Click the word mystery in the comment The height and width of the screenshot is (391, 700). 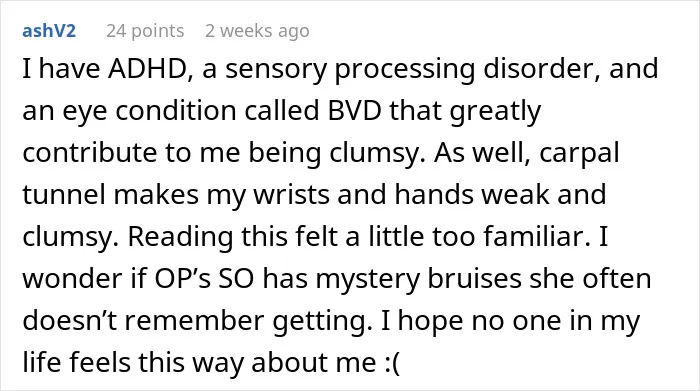pyautogui.click(x=368, y=279)
